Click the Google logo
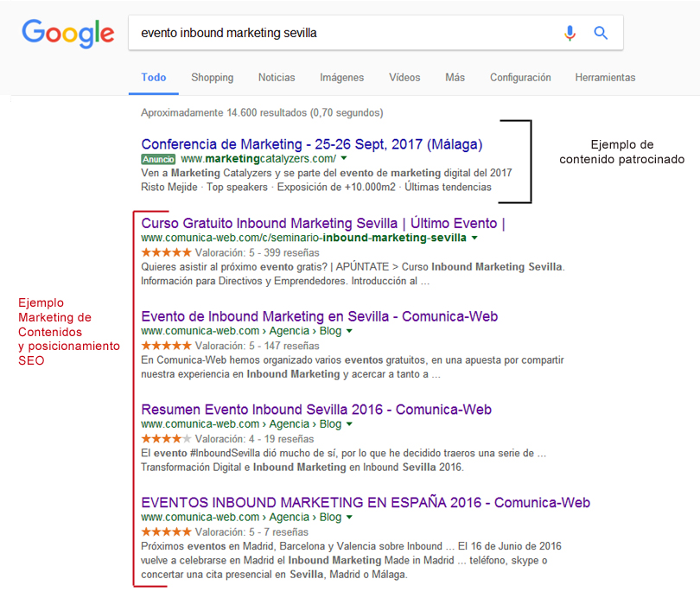Screen dimensions: 700x598 tap(68, 34)
